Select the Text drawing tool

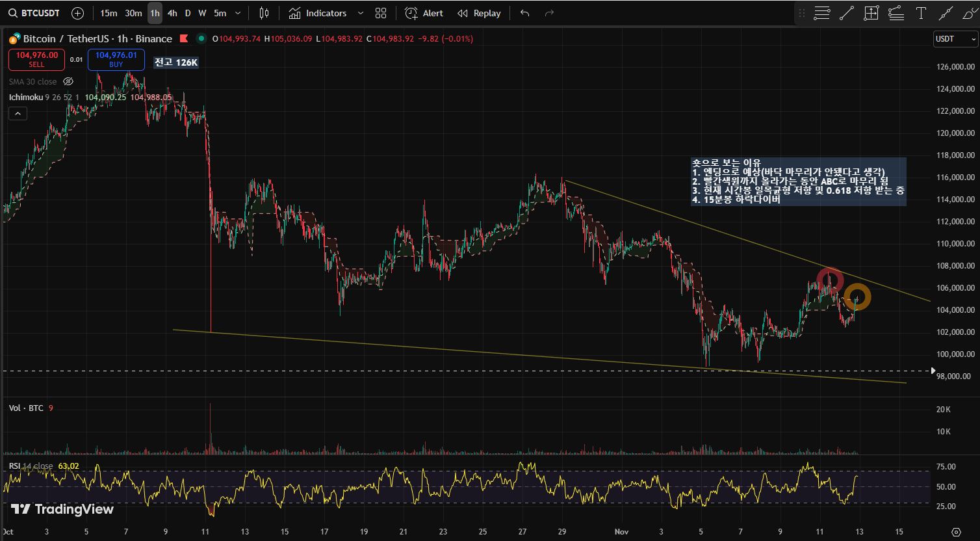coord(921,13)
